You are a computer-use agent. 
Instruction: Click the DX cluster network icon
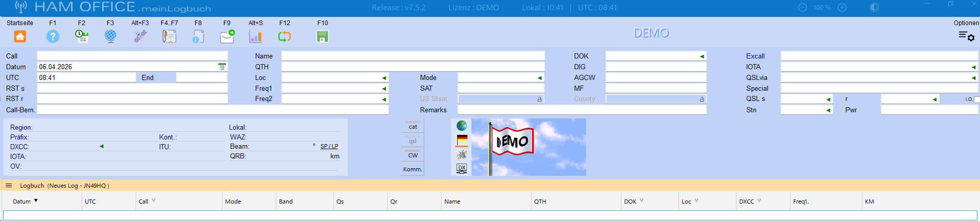pos(462,168)
